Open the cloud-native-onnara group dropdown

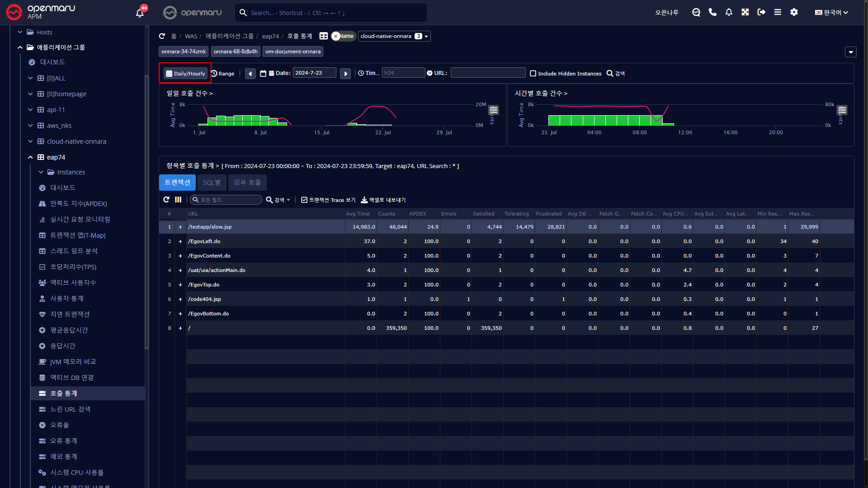394,36
